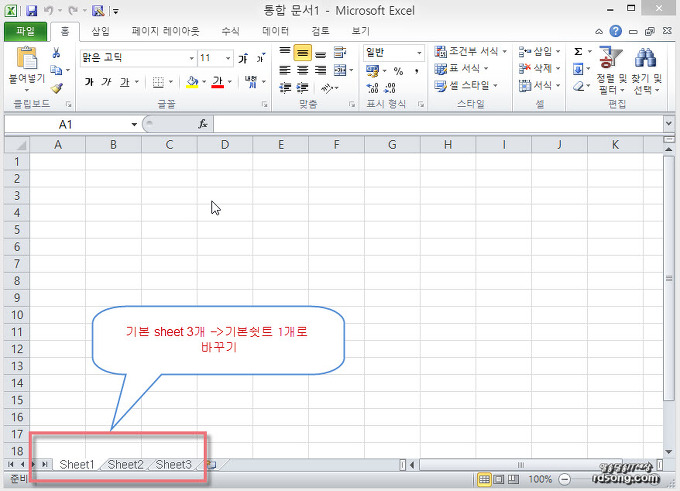This screenshot has height=491, width=680.
Task: Switch to Normal view in status bar
Action: (485, 480)
